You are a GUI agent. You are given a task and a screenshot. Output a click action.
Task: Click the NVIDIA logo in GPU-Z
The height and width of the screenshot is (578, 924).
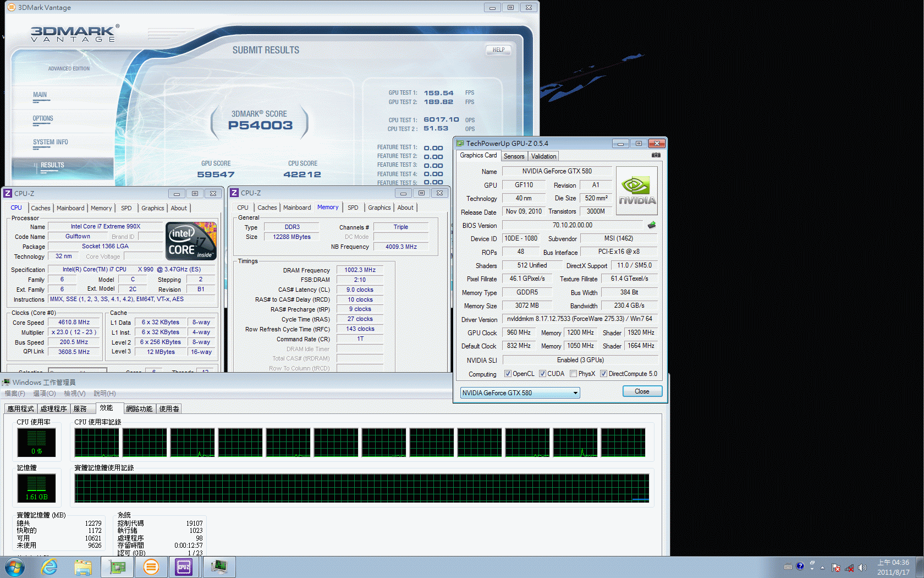(637, 190)
